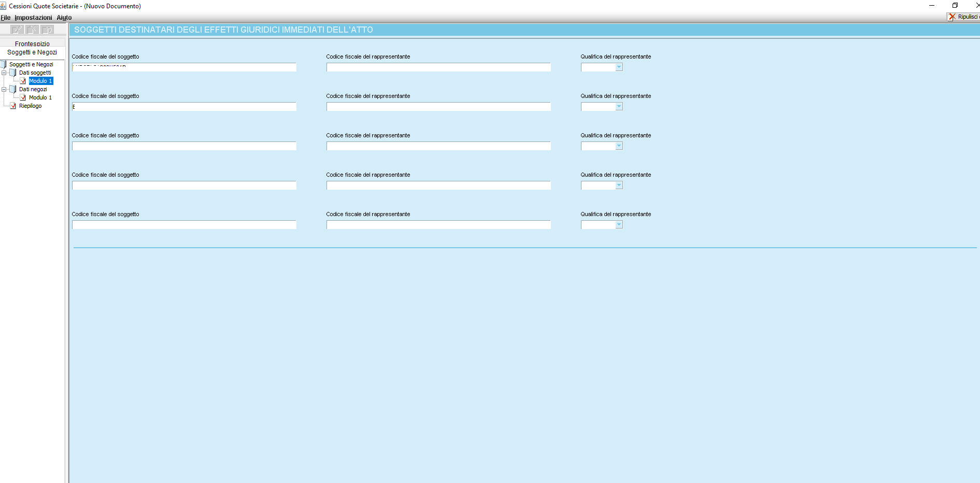The image size is (980, 483).
Task: Click the Ripulisci button
Action: pos(964,17)
